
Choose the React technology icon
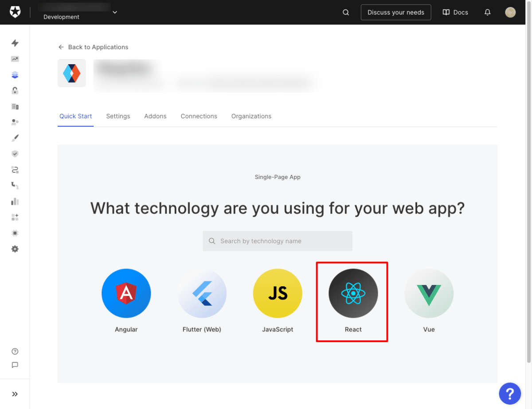click(353, 293)
